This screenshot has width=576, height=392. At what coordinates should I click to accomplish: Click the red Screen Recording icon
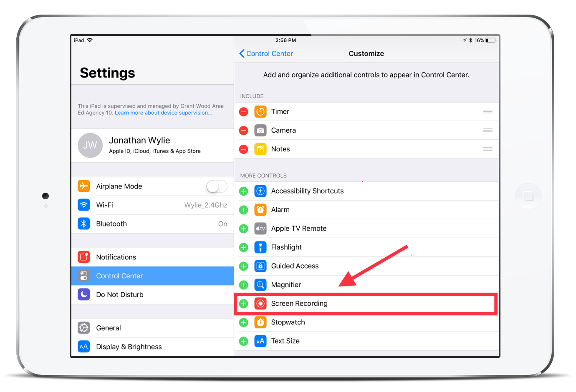pos(260,304)
